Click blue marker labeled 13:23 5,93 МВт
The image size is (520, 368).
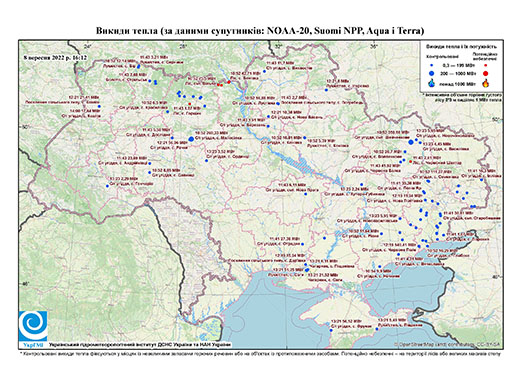pos(400,218)
